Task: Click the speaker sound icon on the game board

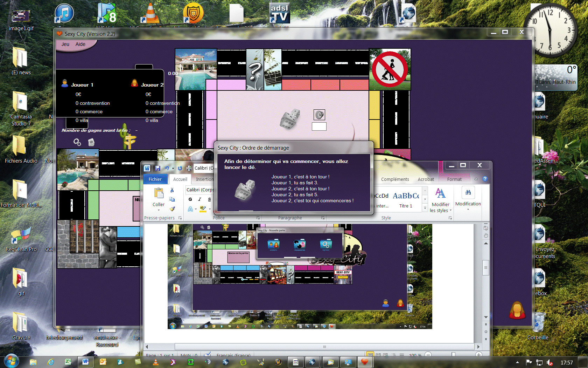Action: 319,115
